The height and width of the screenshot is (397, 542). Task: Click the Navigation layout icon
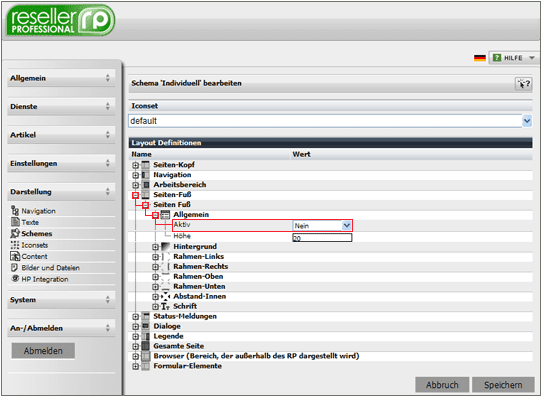click(x=146, y=175)
